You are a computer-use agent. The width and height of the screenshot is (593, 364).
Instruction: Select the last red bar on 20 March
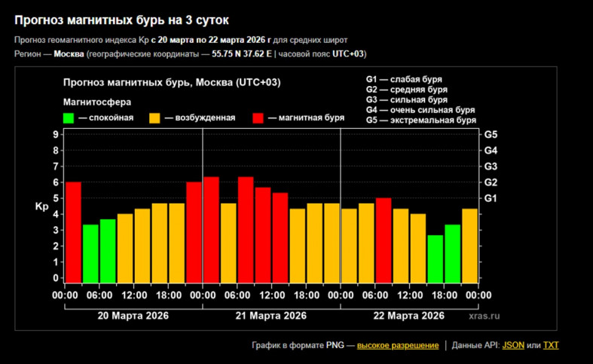[x=194, y=231]
